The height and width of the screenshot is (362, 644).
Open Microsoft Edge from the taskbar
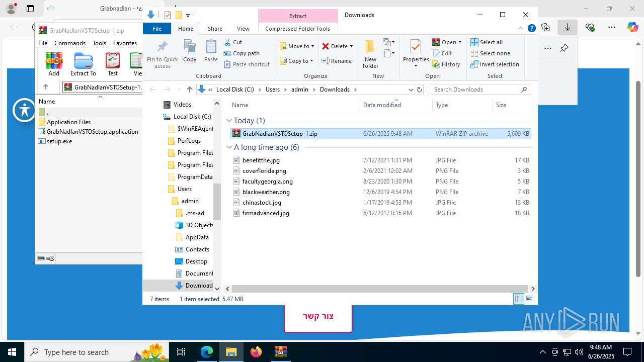coord(207,352)
